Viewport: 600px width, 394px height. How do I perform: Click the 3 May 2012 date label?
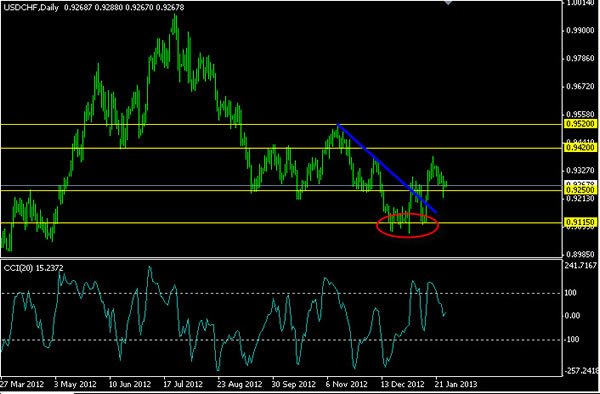click(x=75, y=384)
